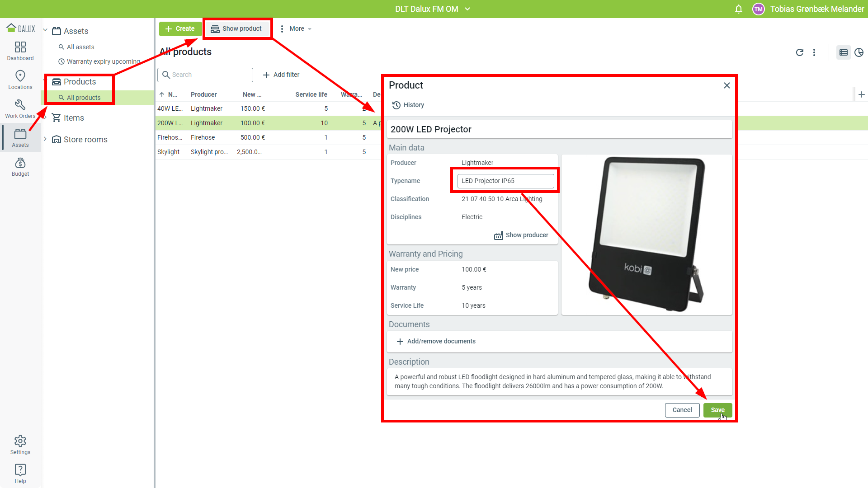Open Work Orders module
The image size is (868, 488).
[20, 108]
